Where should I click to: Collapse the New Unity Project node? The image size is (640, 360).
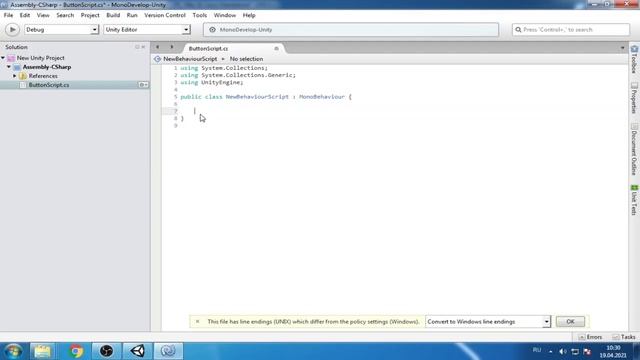[x=3, y=58]
